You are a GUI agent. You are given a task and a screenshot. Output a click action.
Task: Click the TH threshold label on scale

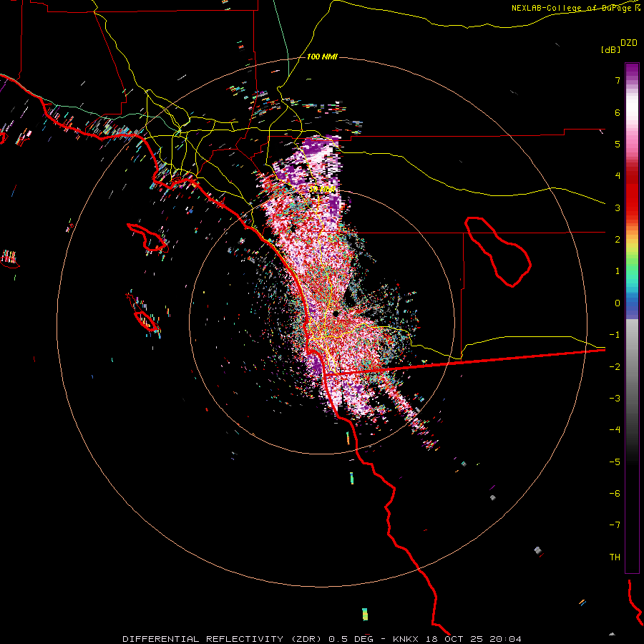pyautogui.click(x=615, y=557)
